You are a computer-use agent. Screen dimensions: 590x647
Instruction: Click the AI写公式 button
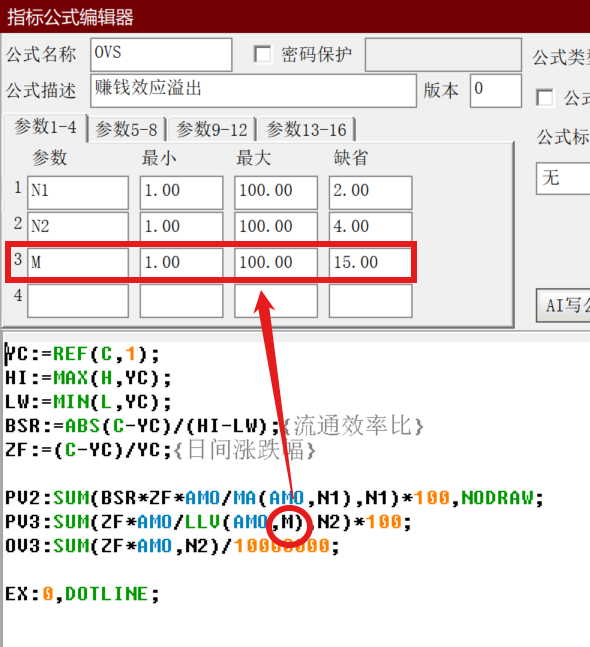point(563,305)
